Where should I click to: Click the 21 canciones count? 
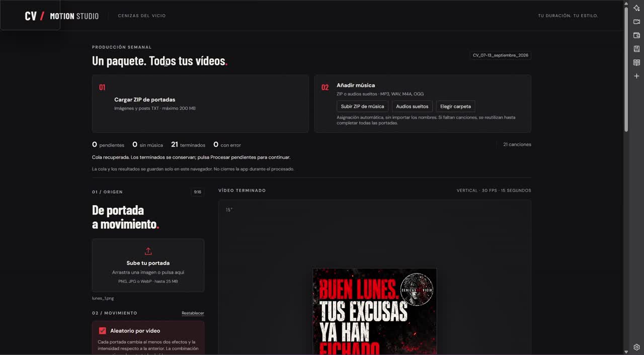tap(517, 144)
